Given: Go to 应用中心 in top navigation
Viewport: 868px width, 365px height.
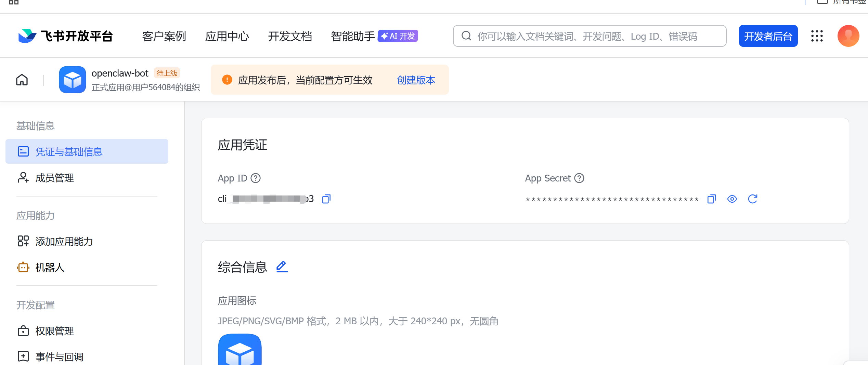Looking at the screenshot, I should 227,36.
